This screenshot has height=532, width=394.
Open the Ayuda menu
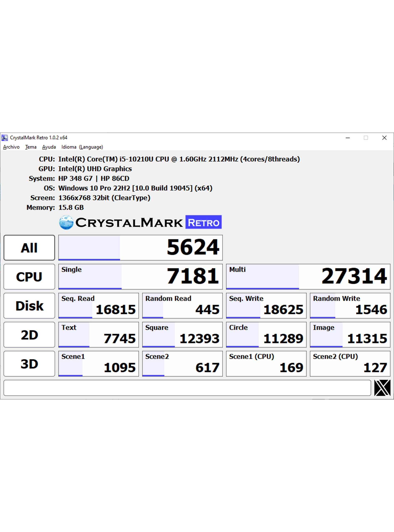[x=49, y=147]
